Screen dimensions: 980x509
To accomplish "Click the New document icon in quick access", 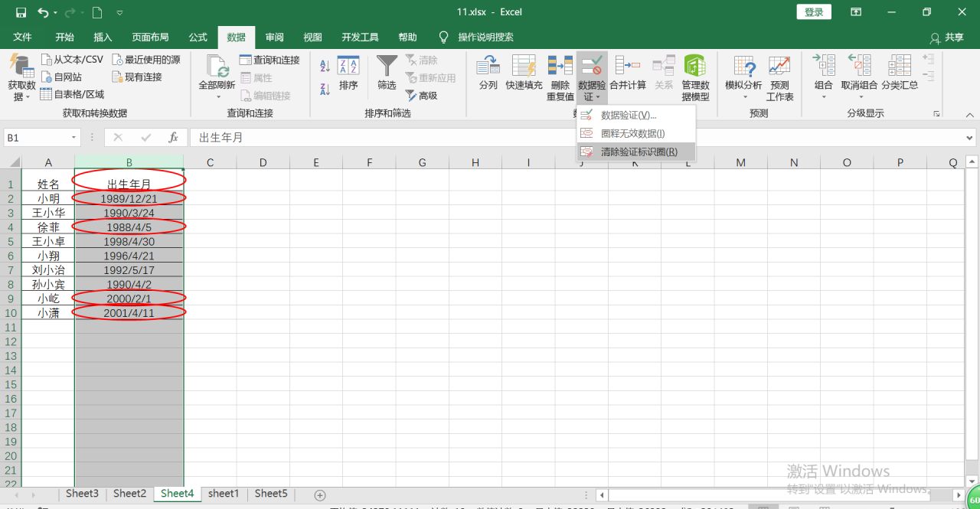I will pos(96,12).
